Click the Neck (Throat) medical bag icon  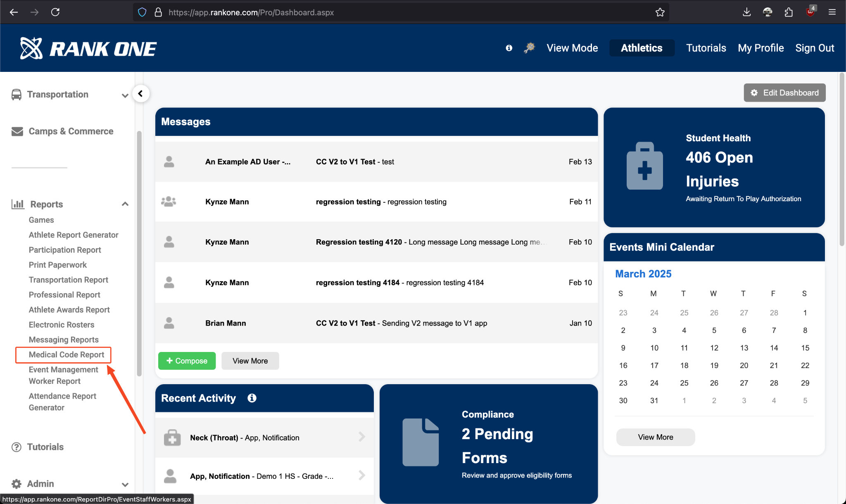click(172, 437)
